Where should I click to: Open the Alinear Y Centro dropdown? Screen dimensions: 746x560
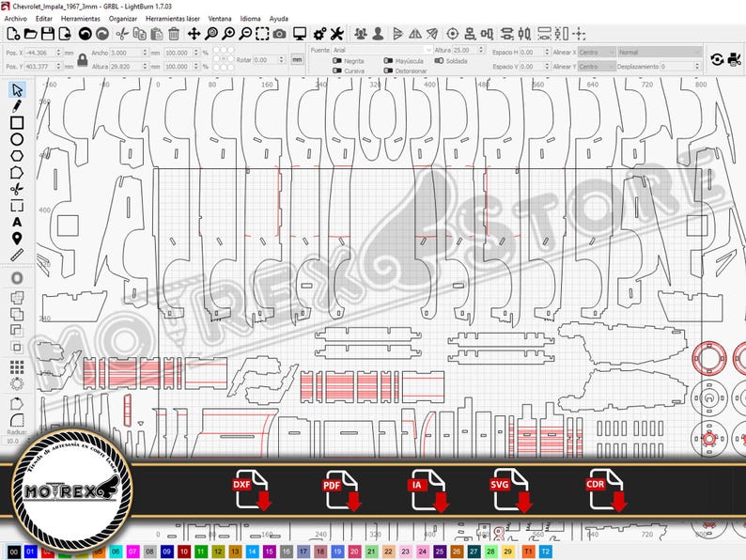(597, 66)
